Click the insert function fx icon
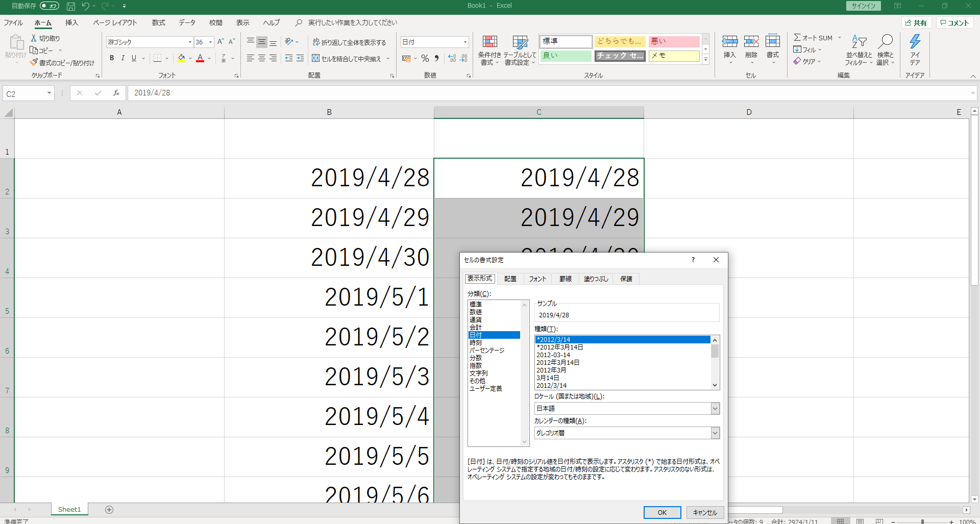Viewport: 980px width, 524px height. click(x=116, y=93)
